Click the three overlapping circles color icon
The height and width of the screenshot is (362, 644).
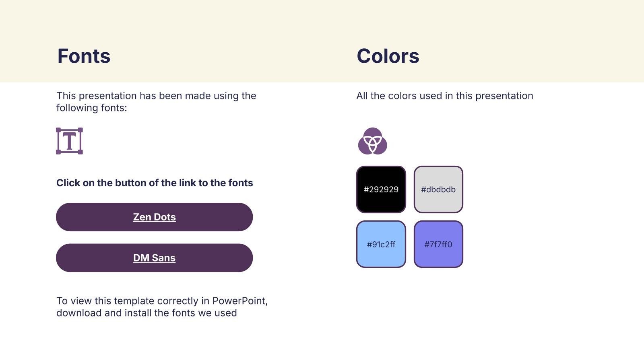372,141
